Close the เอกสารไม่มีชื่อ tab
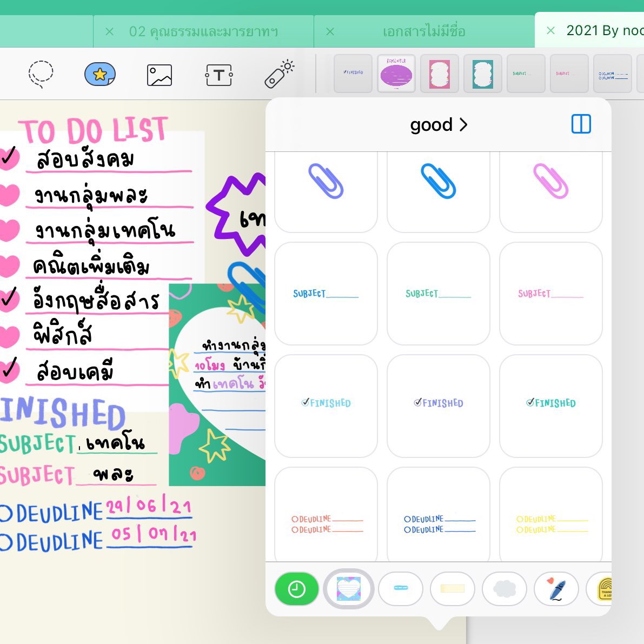644x644 pixels. pyautogui.click(x=330, y=31)
